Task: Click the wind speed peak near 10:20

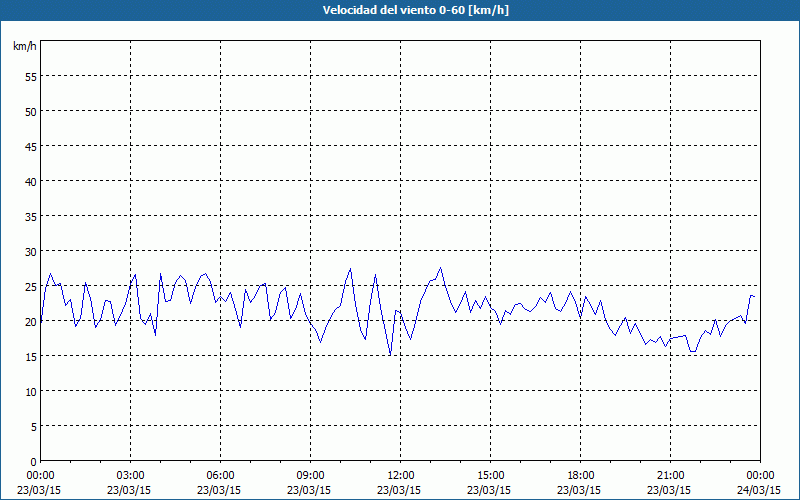Action: click(x=351, y=268)
